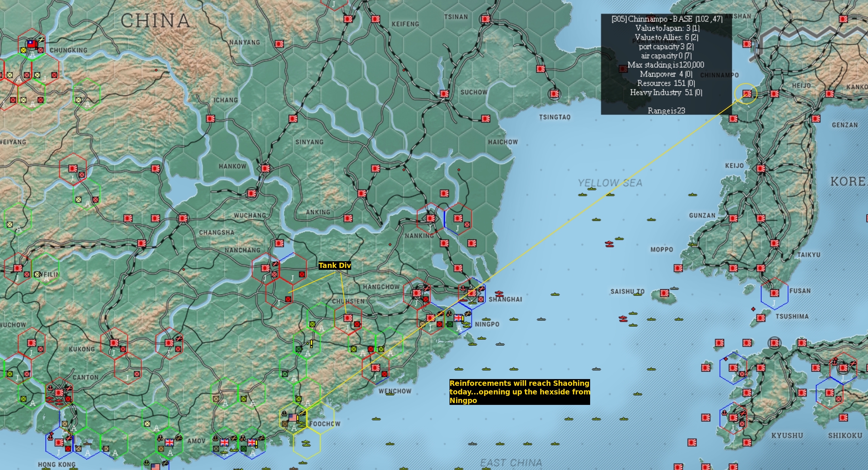Viewport: 868px width, 470px height.
Task: Select the circled Tsingtao base icon
Action: pyautogui.click(x=554, y=94)
